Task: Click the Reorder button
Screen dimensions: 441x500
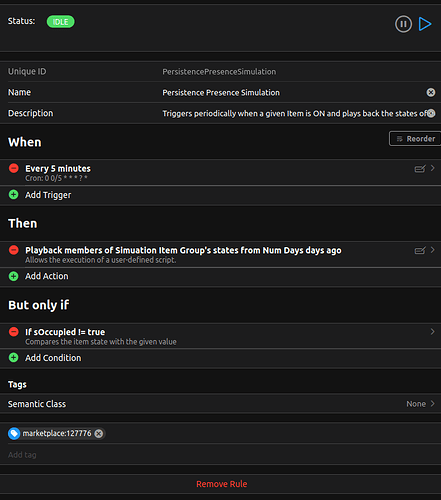Action: tap(415, 139)
